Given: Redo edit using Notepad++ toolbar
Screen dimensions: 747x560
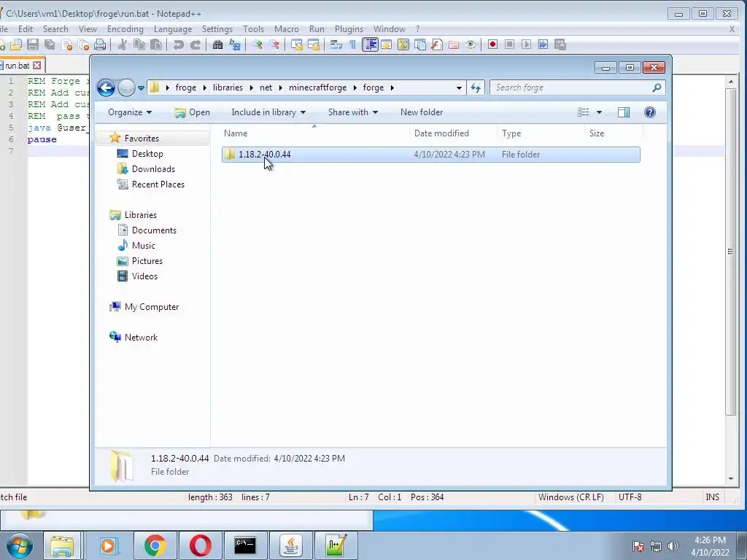Looking at the screenshot, I should point(196,44).
